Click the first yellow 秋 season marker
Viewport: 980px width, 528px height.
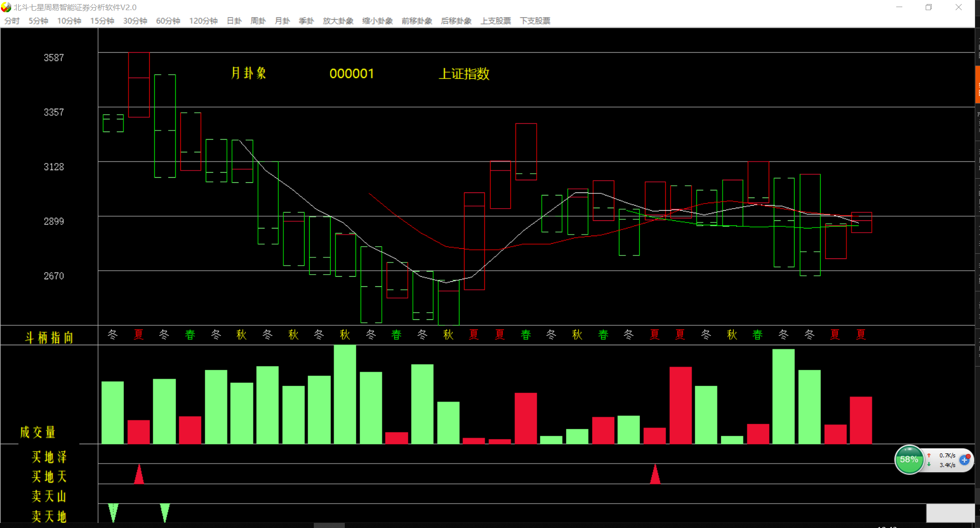pos(241,335)
